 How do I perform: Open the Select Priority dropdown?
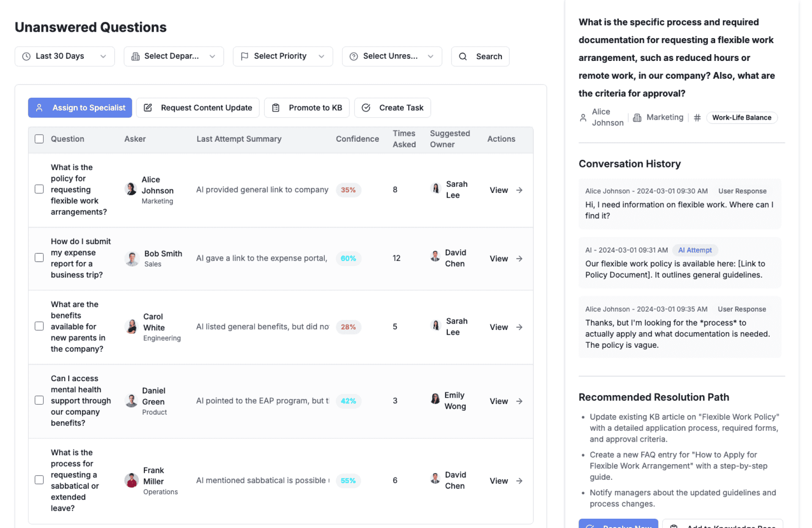pyautogui.click(x=283, y=56)
